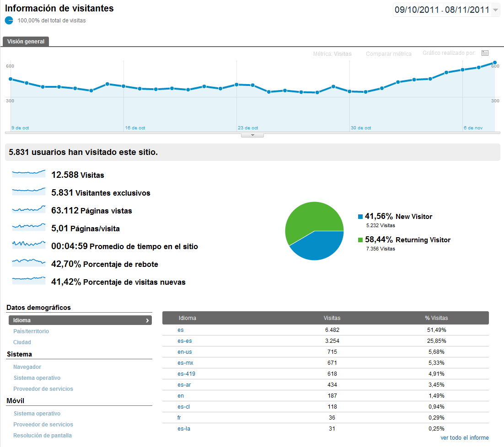Click the blue New Visitor legend swatch

pos(360,217)
